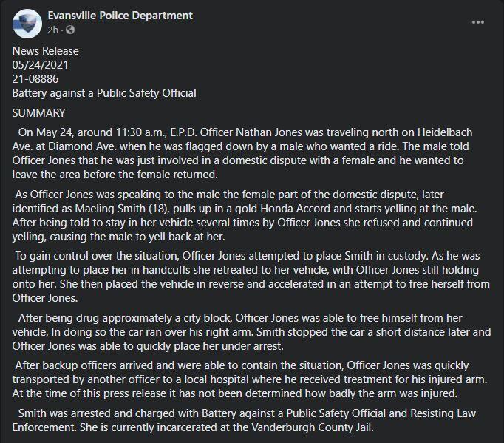Click the paragraph starting "Smith was arrested and charged"
Viewport: 504px width, 443px height.
tap(244, 420)
